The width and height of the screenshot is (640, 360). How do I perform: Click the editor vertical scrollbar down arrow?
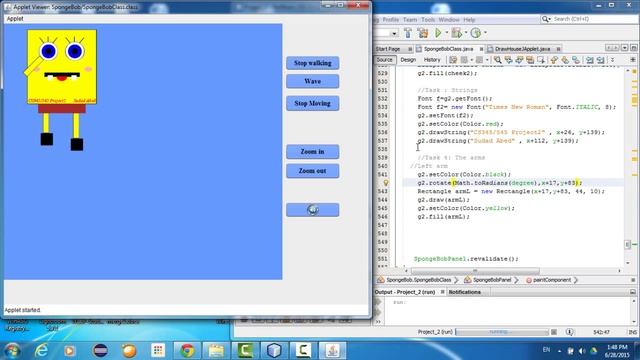(x=628, y=263)
